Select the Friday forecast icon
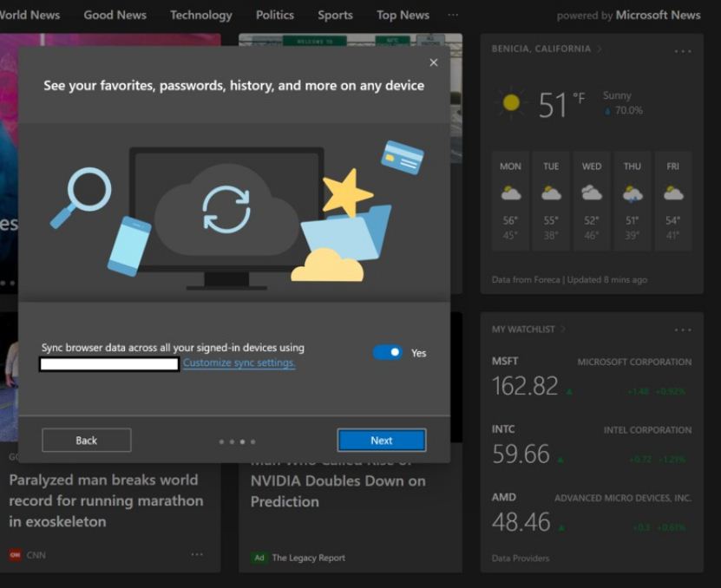The image size is (721, 588). point(672,193)
